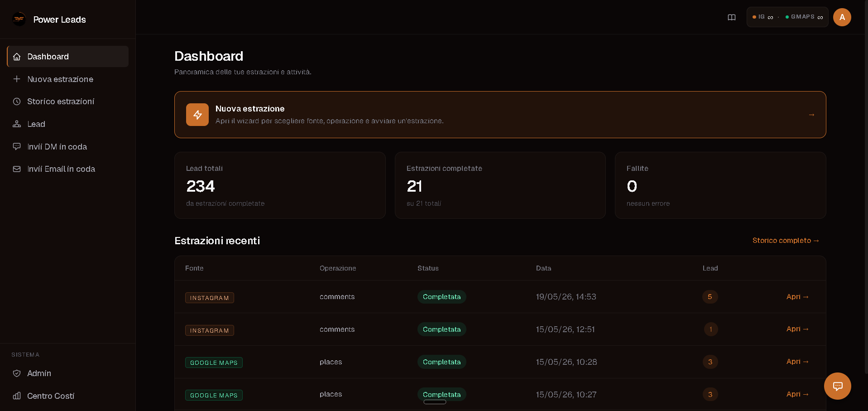Click the orange lightning bolt icon
This screenshot has height=411, width=868.
click(197, 115)
